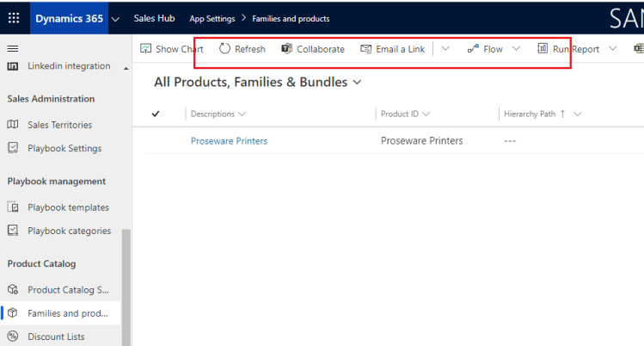Click the Product Catalog Settings icon
This screenshot has width=644, height=346.
13,289
